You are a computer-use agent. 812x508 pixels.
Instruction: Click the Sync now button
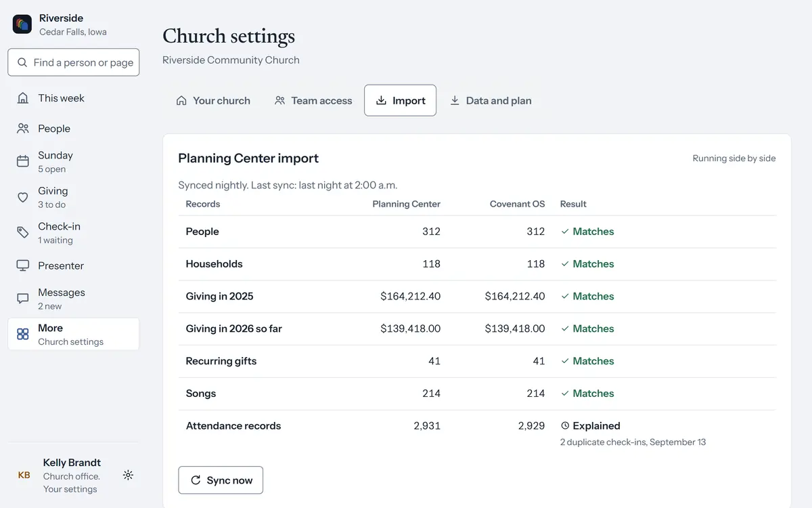coord(221,480)
